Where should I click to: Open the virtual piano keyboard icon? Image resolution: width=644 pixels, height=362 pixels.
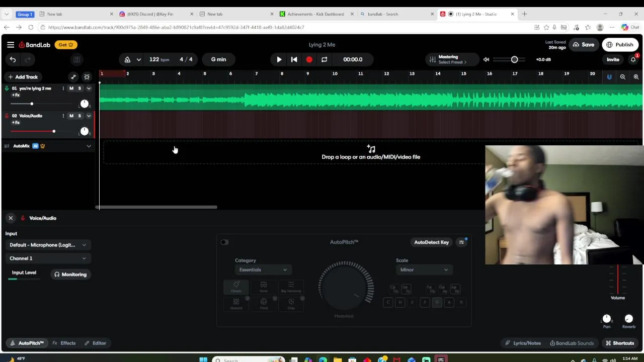click(x=76, y=59)
